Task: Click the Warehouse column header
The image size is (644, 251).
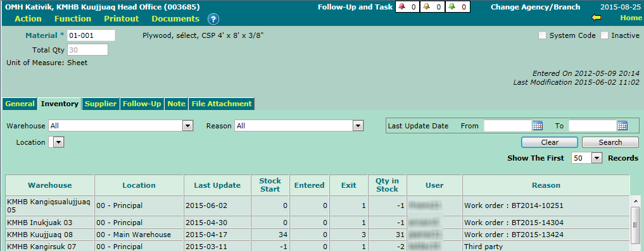Action: 49,185
